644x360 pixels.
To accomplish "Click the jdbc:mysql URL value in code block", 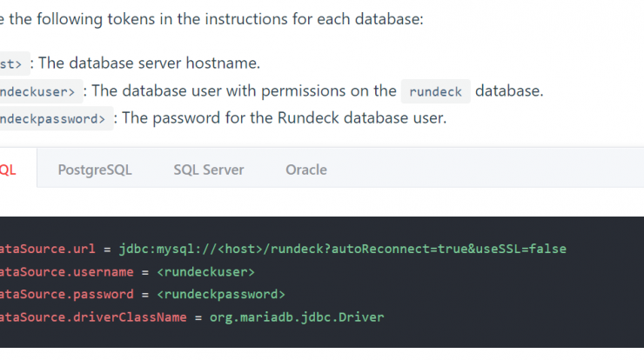I will pos(343,249).
